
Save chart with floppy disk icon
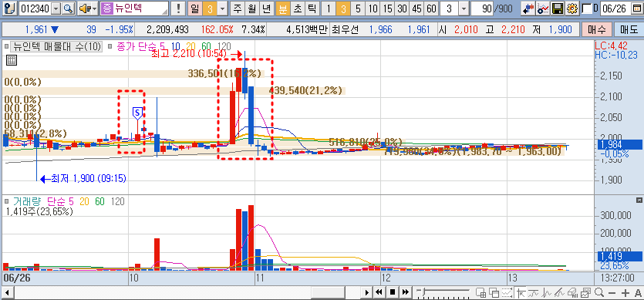coord(557,8)
